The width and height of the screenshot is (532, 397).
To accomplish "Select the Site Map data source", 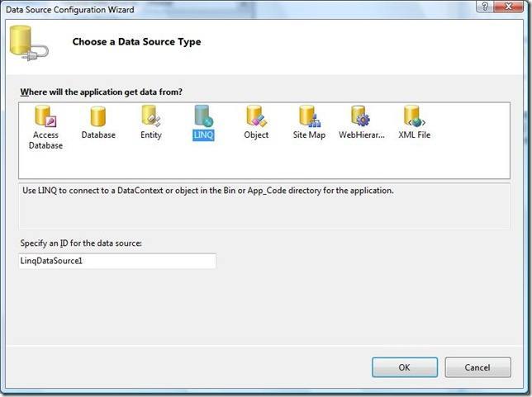I will (309, 118).
